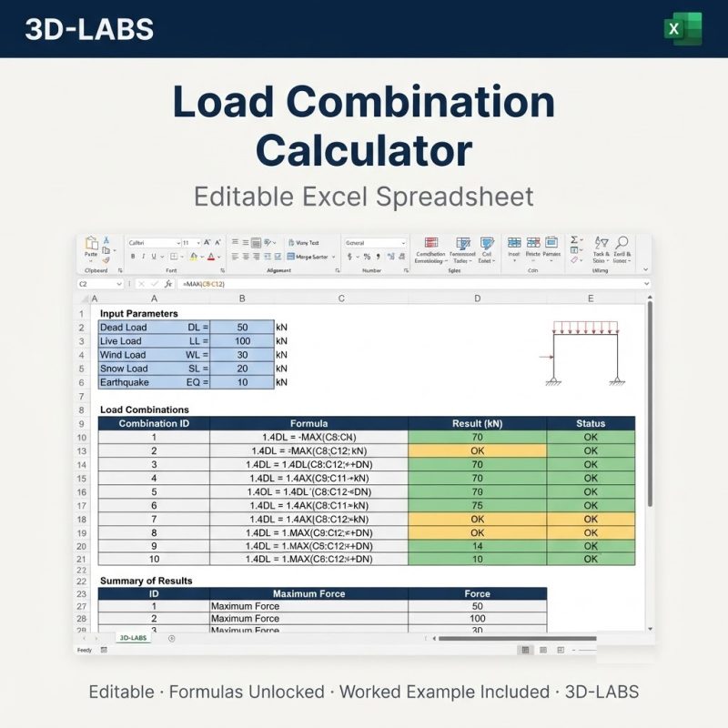Expand the formula bar chevron
Screen dimensions: 728x728
(x=646, y=284)
